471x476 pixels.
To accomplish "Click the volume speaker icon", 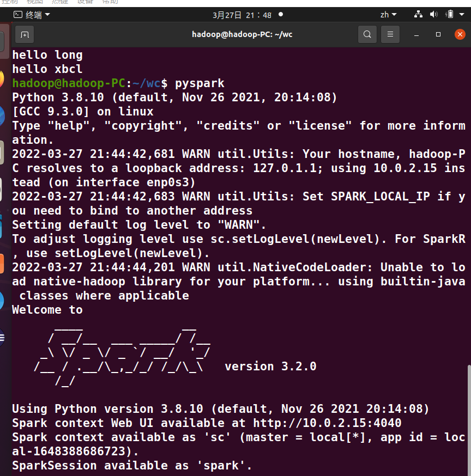I will (433, 14).
